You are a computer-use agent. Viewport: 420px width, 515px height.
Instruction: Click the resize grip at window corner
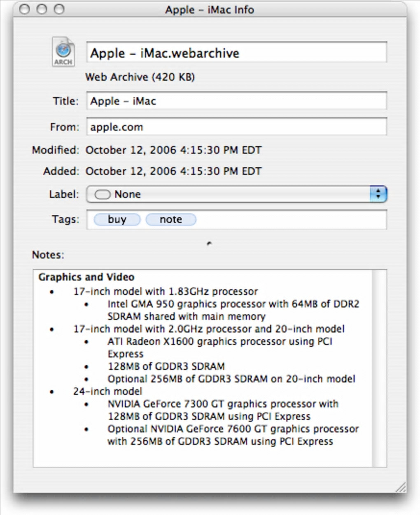pos(400,487)
